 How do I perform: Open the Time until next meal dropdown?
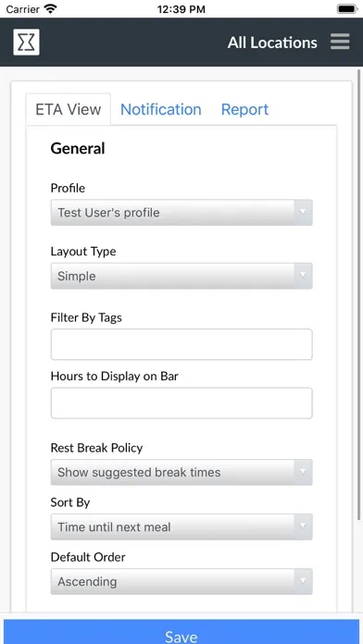[181, 526]
